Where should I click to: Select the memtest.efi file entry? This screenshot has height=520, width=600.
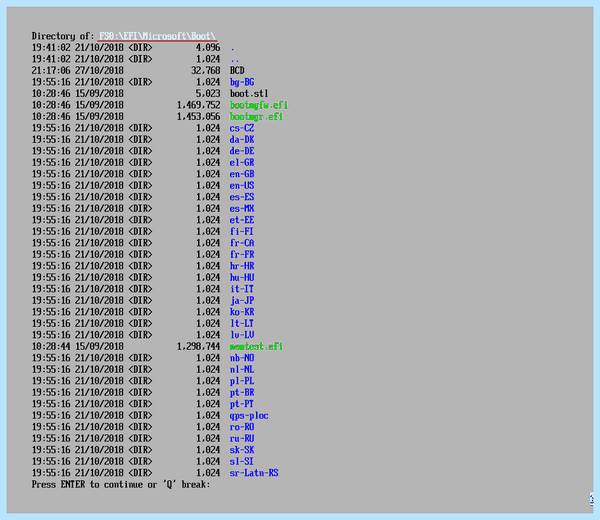point(256,346)
